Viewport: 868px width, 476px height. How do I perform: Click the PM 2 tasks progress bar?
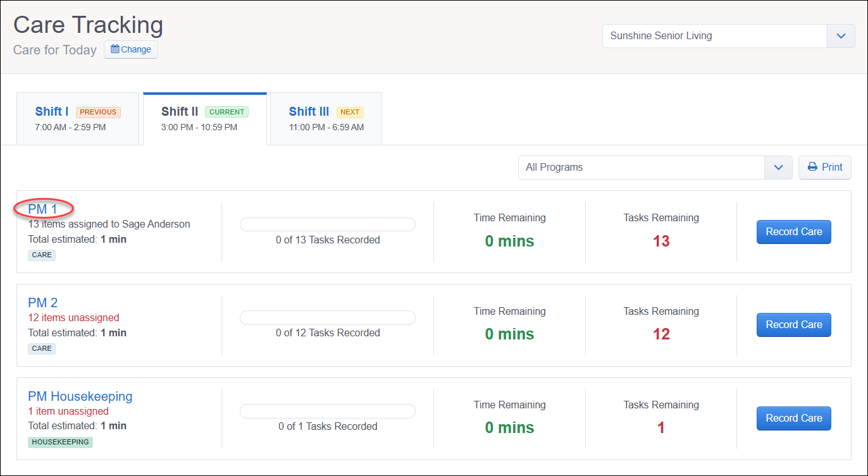[328, 317]
